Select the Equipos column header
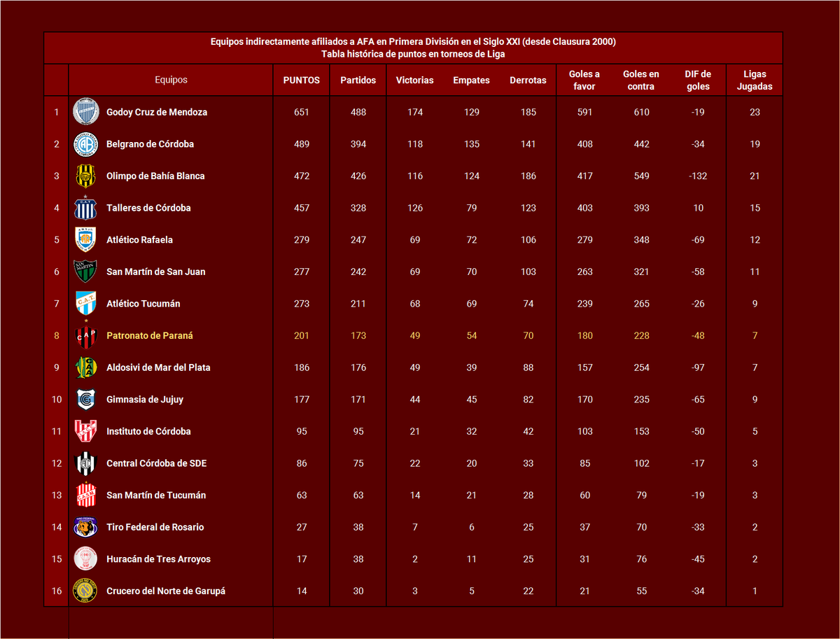This screenshot has width=840, height=639. tap(171, 80)
